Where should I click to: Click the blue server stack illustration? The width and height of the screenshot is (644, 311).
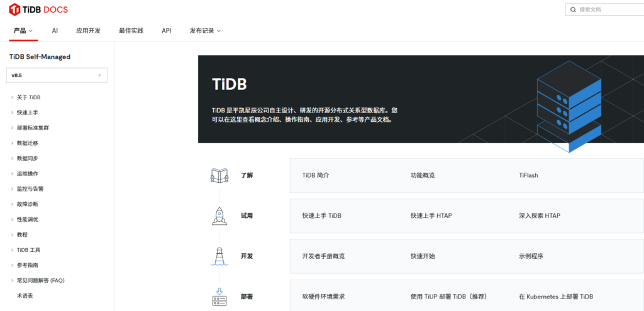tap(569, 107)
